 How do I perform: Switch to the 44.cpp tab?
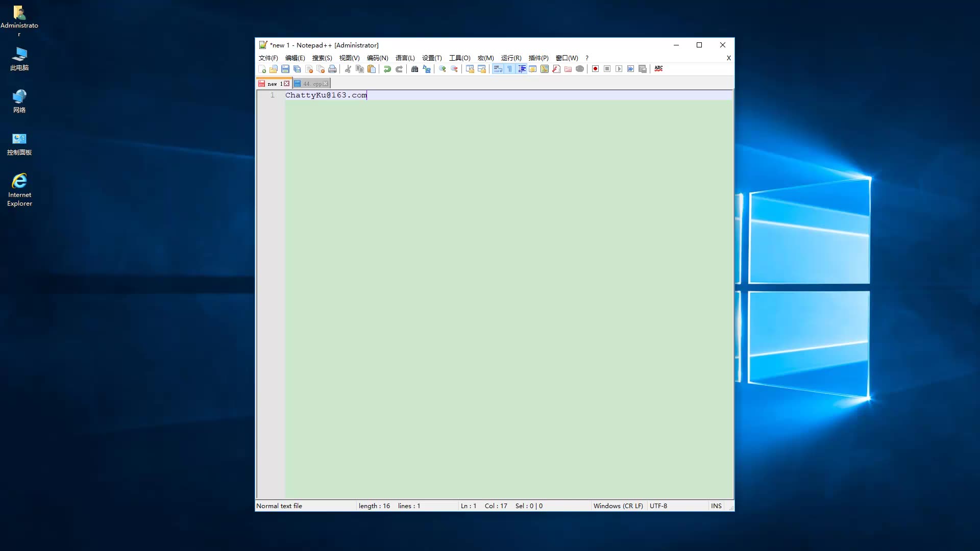click(x=311, y=83)
